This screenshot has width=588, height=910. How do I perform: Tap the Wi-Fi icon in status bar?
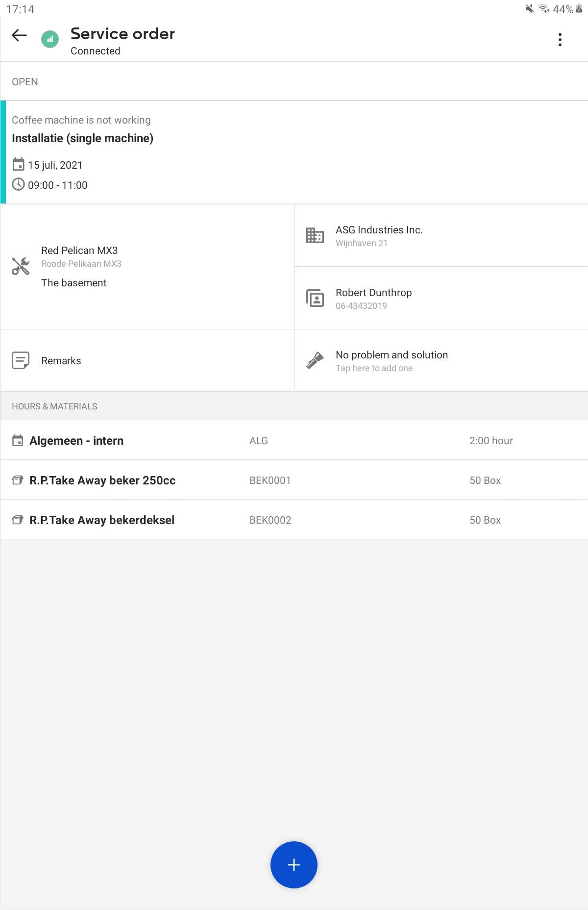(543, 9)
